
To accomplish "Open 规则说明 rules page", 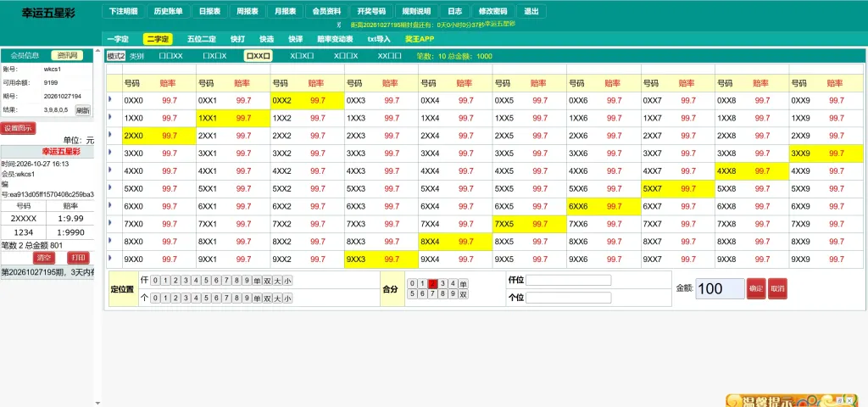I will [417, 11].
